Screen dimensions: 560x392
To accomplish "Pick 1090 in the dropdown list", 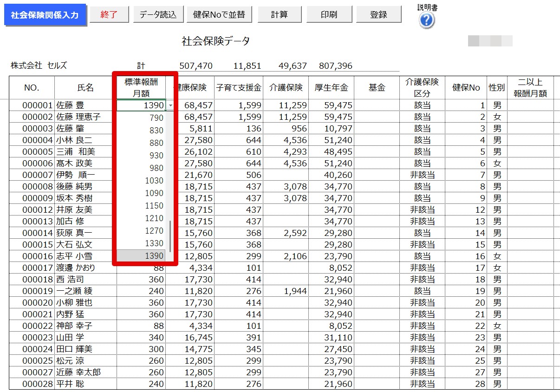I will [141, 193].
